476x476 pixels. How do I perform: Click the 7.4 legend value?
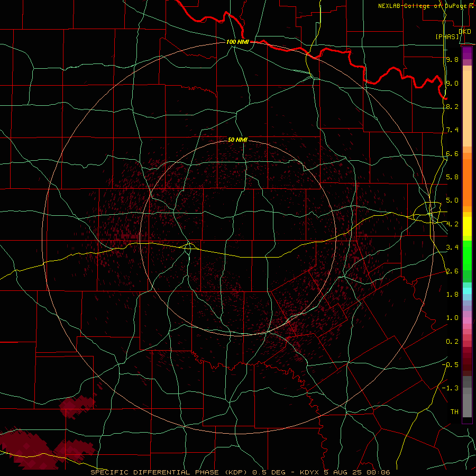click(452, 130)
